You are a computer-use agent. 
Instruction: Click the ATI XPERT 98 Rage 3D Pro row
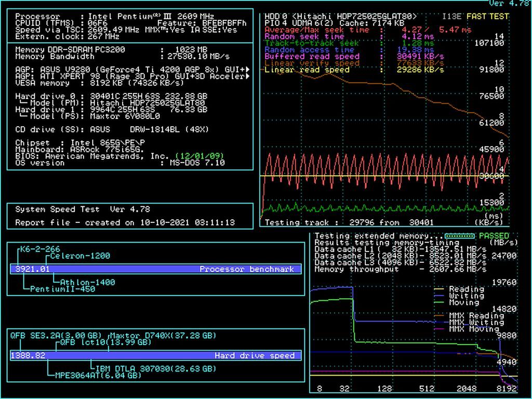pyautogui.click(x=130, y=76)
